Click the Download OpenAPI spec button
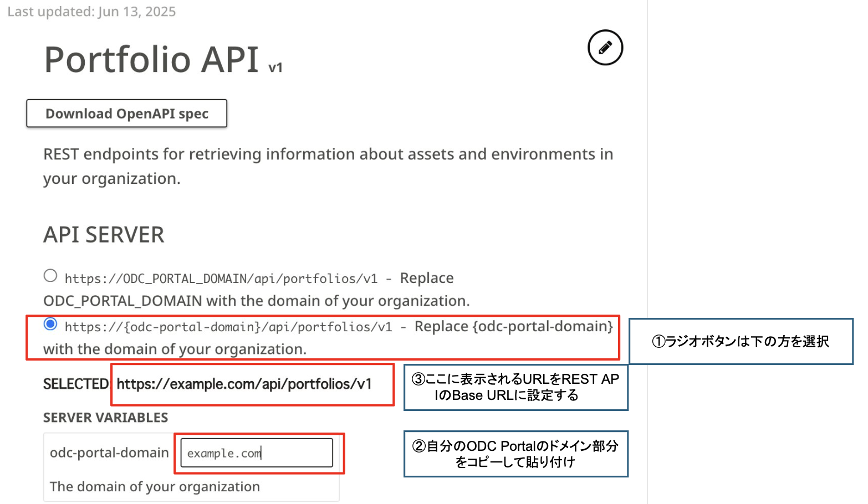 click(126, 113)
